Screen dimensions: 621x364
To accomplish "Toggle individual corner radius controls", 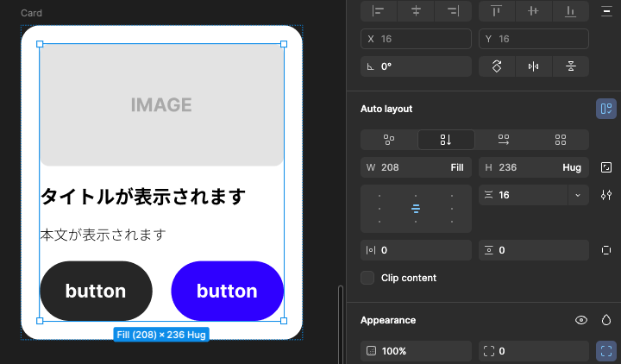I will click(x=606, y=351).
